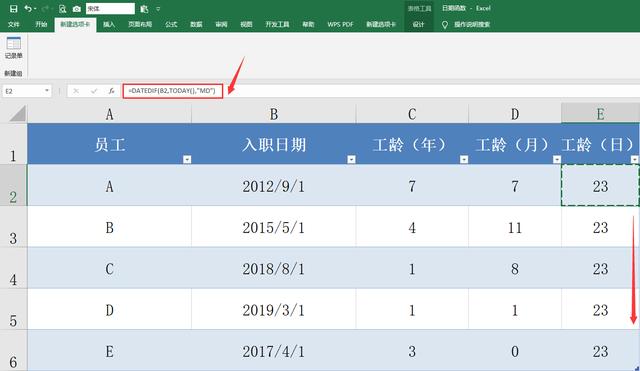Click the 操作说明搜索 search box
Viewport: 640px width, 371px height.
(x=472, y=24)
